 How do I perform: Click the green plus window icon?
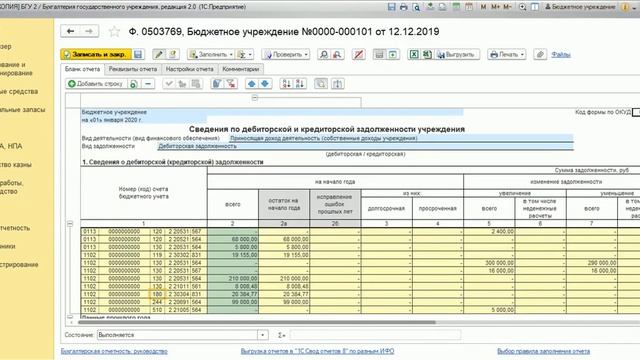point(393,54)
